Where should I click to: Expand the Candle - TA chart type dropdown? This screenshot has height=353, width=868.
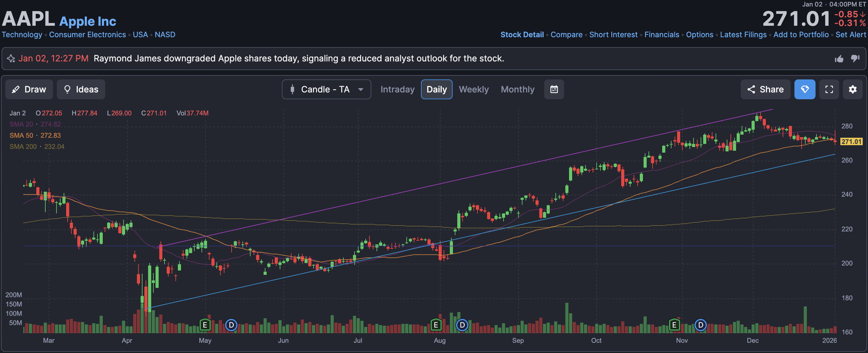[x=326, y=89]
